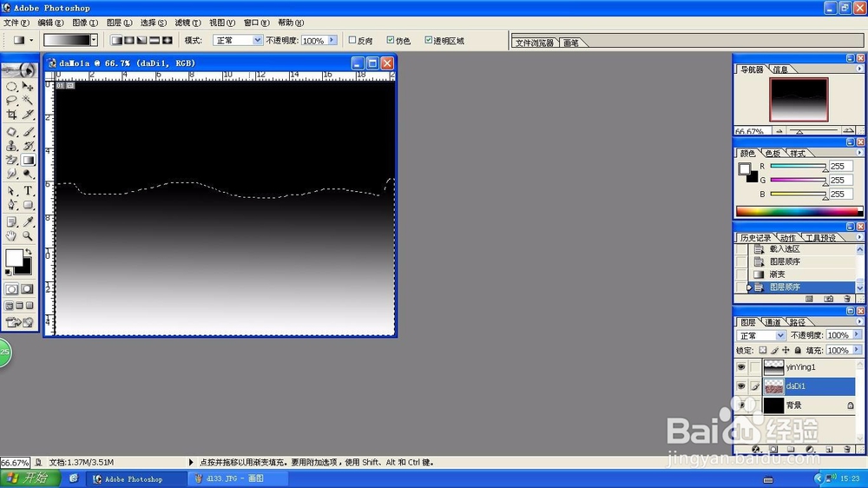868x488 pixels.
Task: Hide the 背景 layer
Action: [741, 405]
